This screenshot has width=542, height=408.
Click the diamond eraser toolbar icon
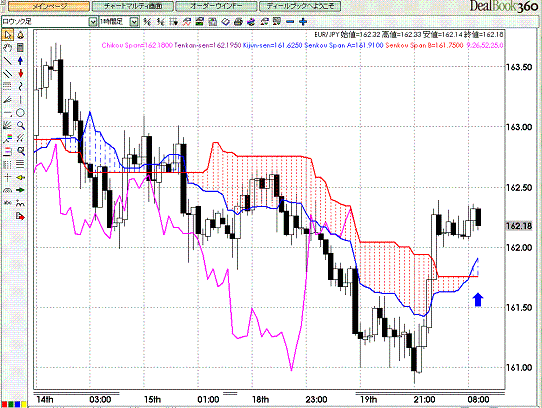(225, 21)
